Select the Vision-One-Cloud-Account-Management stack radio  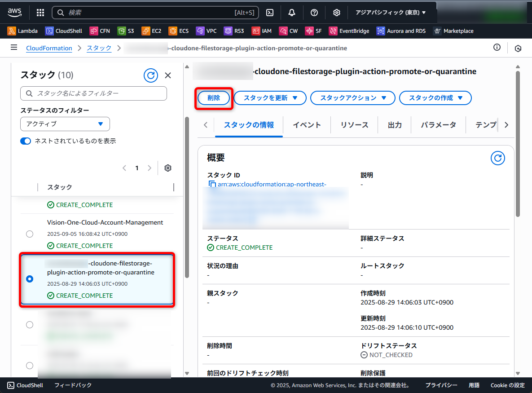pos(30,234)
